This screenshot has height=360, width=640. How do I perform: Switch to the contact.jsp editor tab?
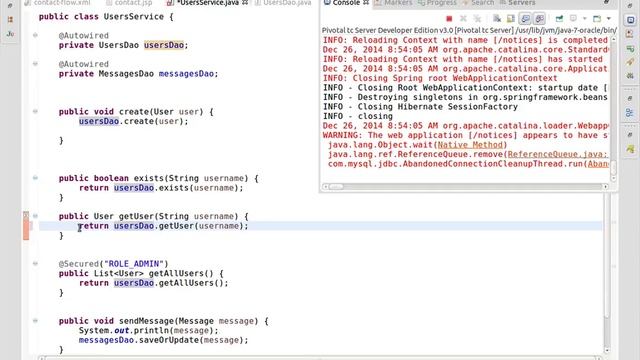tap(129, 3)
